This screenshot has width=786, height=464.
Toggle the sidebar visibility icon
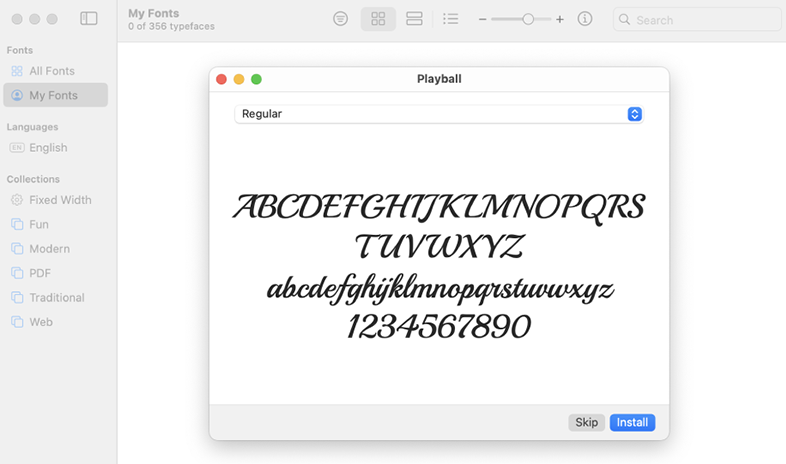(89, 19)
